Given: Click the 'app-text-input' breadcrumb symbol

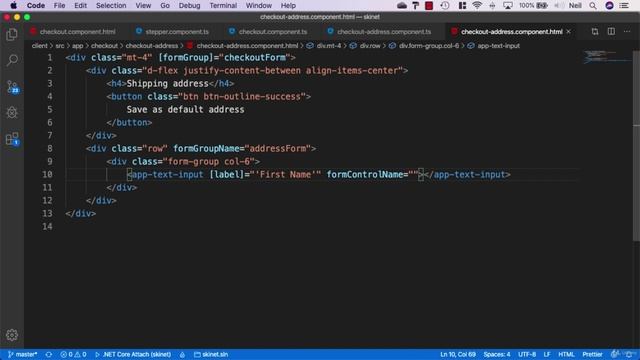Looking at the screenshot, I should click(x=498, y=46).
